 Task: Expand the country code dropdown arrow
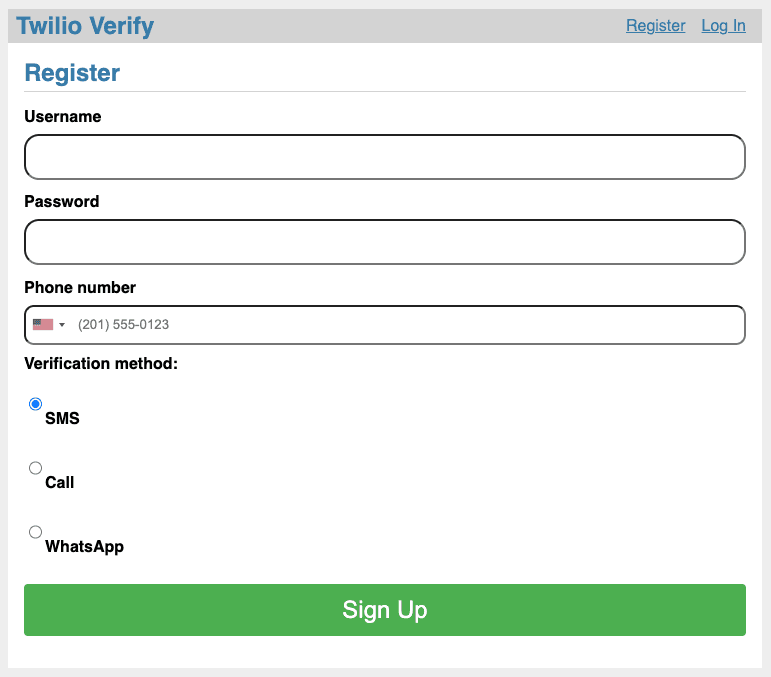click(x=62, y=325)
